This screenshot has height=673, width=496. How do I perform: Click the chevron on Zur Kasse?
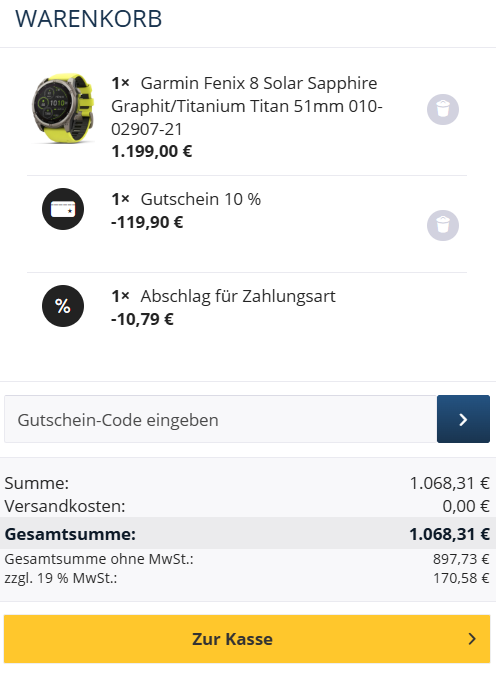coord(472,639)
